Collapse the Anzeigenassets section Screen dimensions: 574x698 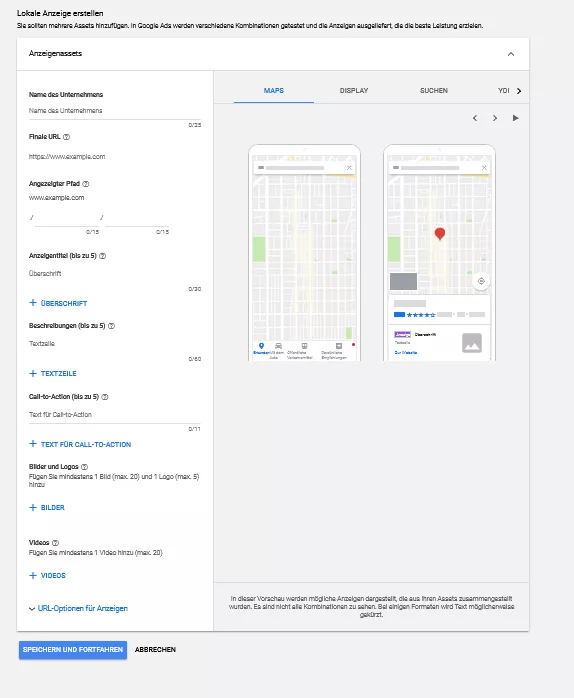coord(511,54)
